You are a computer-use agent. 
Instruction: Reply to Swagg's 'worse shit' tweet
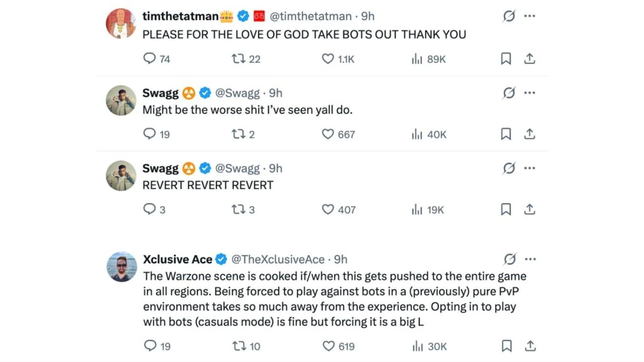150,134
